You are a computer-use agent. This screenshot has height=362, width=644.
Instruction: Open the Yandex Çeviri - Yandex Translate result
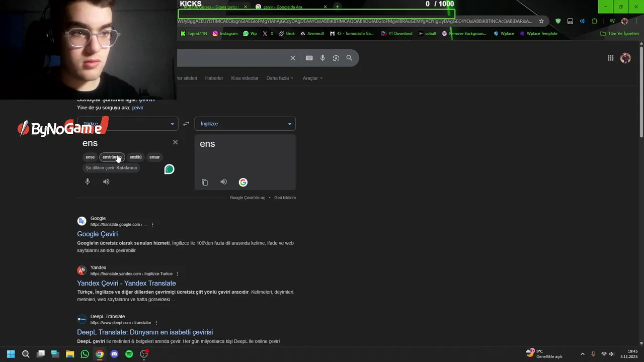(126, 283)
